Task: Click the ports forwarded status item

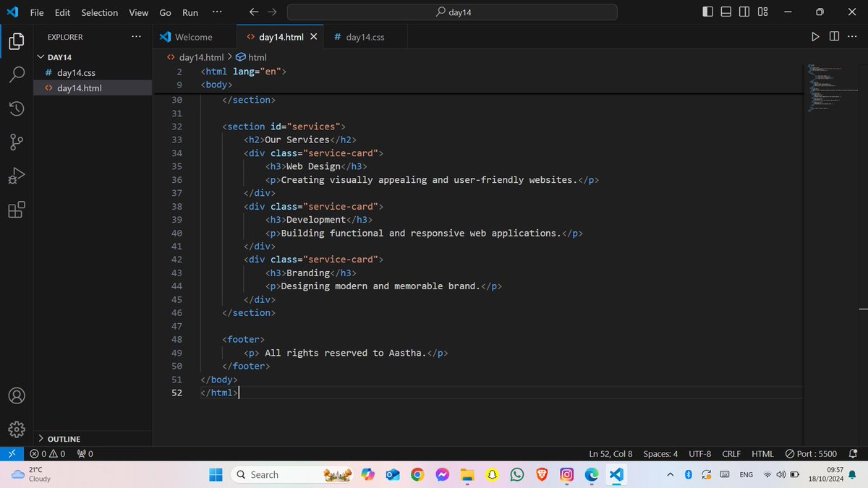Action: click(85, 454)
